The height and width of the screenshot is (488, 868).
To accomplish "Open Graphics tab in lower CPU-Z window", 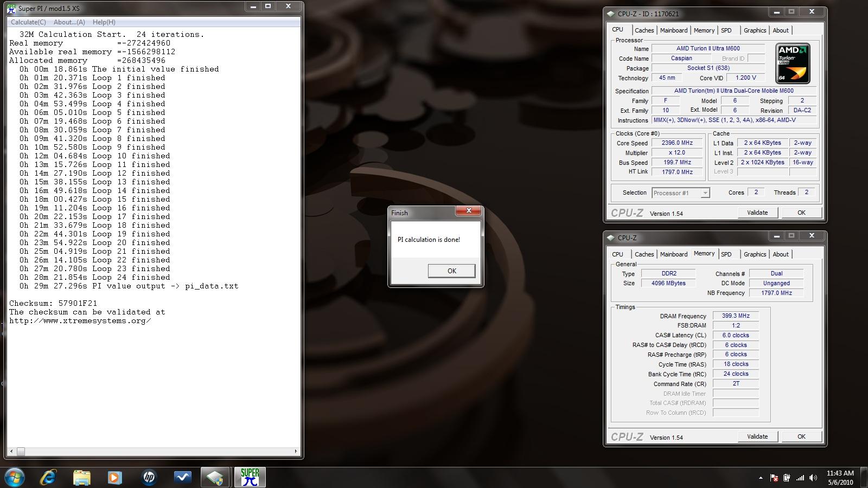I will (755, 254).
